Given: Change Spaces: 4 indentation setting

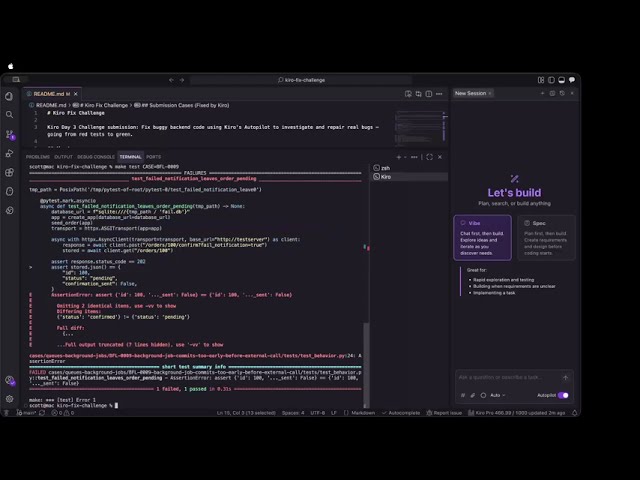Looking at the screenshot, I should 293,413.
